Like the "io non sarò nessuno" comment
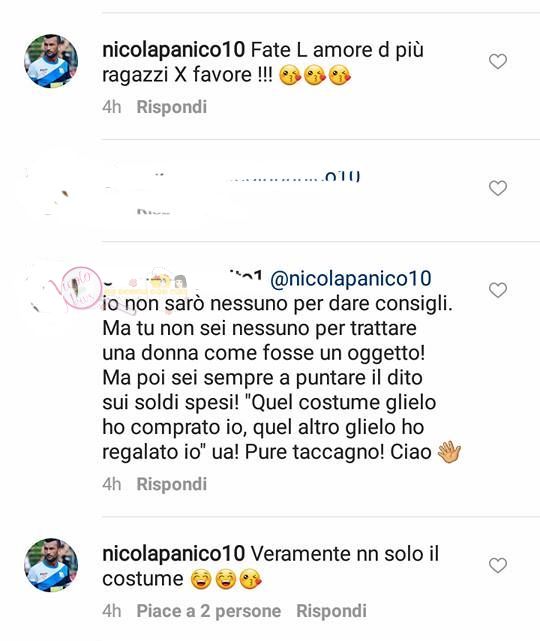540x641 pixels. pos(497,290)
